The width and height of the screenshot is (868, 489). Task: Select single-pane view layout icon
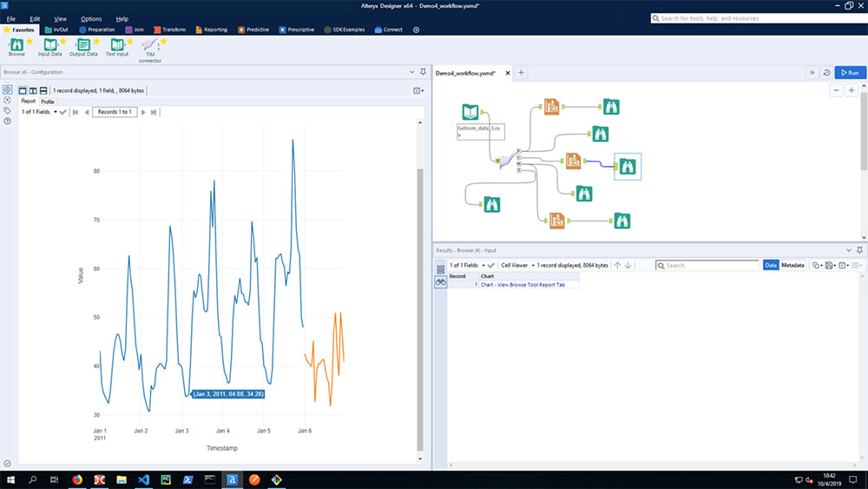[x=23, y=90]
